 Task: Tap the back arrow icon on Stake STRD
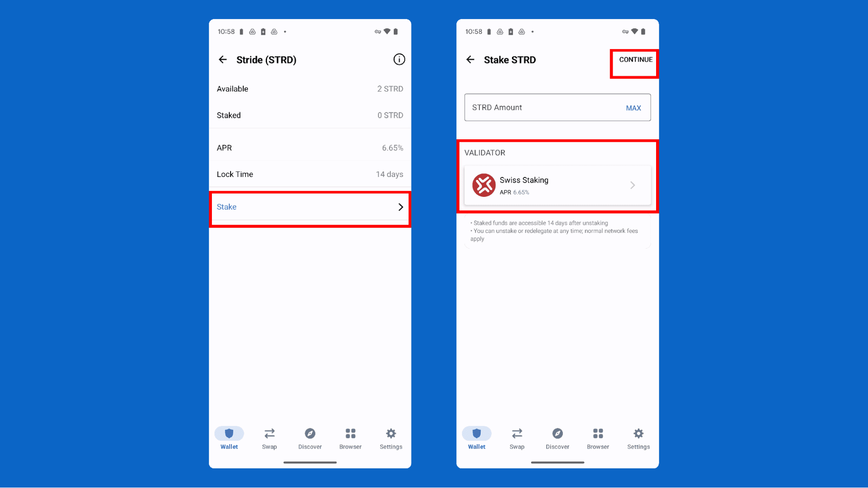pos(470,59)
